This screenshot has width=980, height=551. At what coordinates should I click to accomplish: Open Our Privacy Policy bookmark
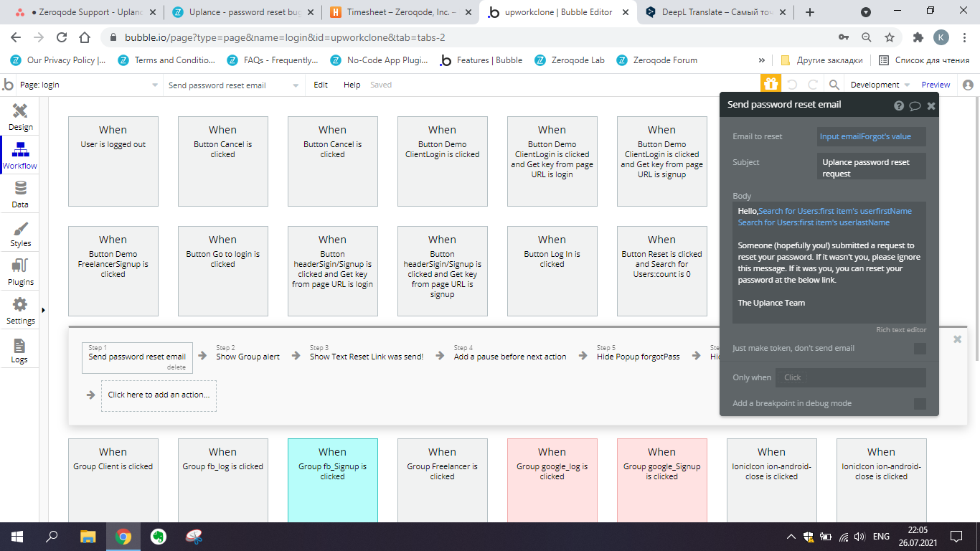59,60
